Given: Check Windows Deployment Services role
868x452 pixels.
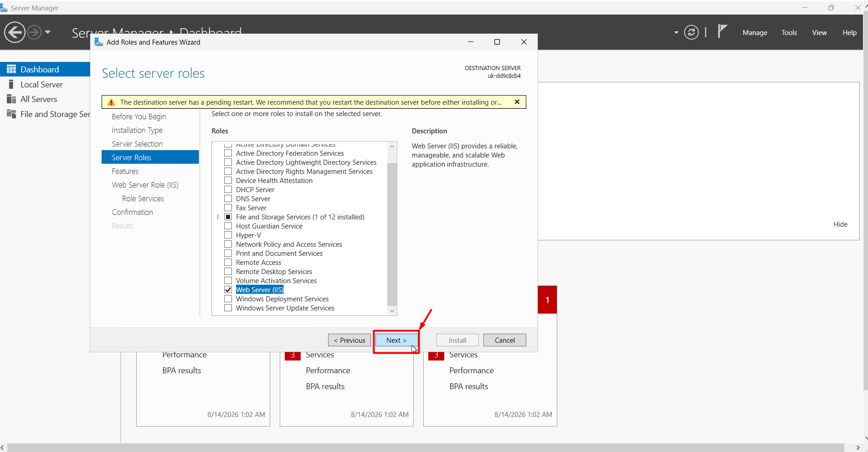Looking at the screenshot, I should tap(228, 299).
